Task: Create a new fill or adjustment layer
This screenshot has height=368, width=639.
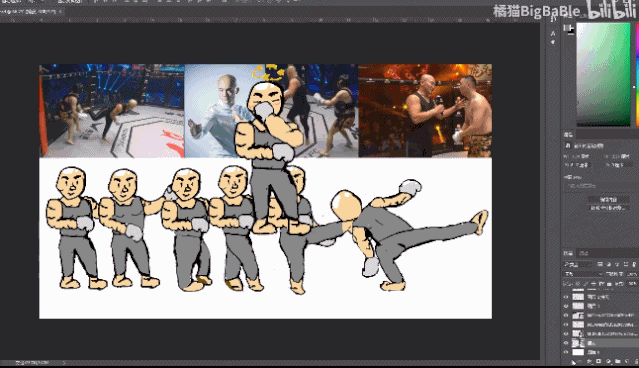Action: click(x=608, y=361)
